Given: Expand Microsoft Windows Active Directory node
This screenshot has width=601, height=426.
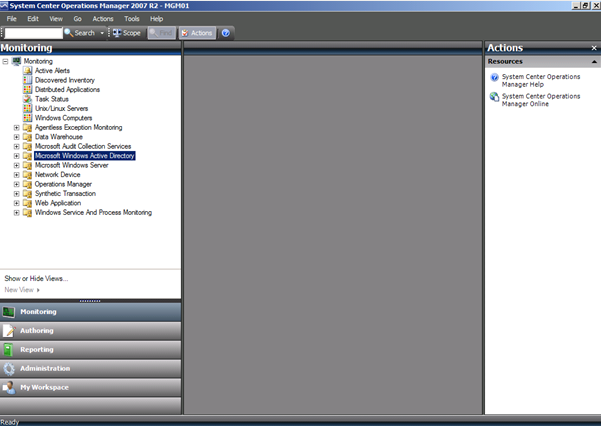Looking at the screenshot, I should [x=16, y=156].
